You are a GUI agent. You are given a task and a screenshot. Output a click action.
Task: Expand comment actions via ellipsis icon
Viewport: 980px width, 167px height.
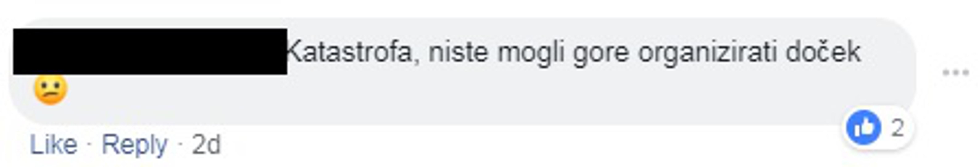point(956,72)
